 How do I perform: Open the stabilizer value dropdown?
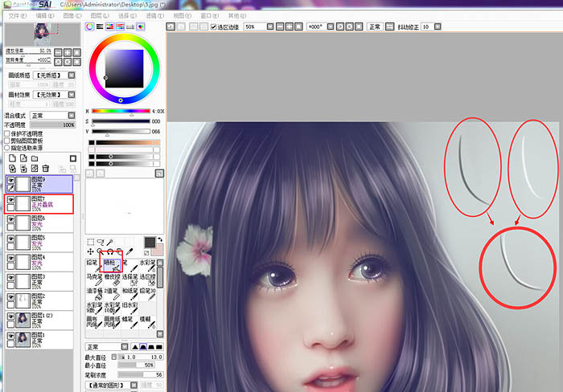click(x=438, y=27)
